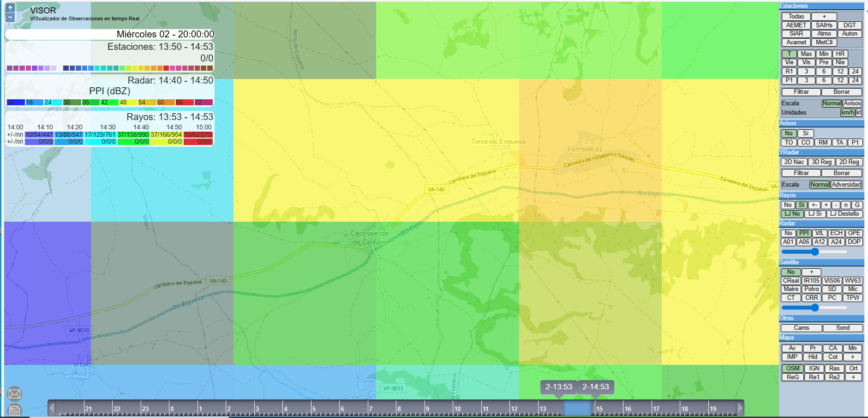Open the envelope contact icon
The image size is (868, 418).
coord(15,394)
